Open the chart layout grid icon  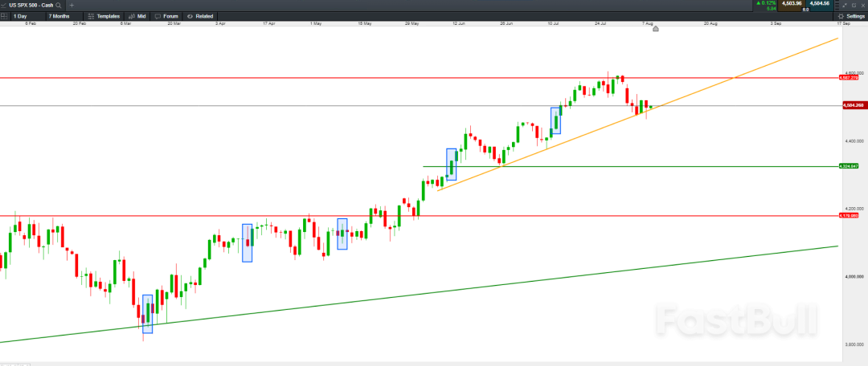click(x=4, y=16)
